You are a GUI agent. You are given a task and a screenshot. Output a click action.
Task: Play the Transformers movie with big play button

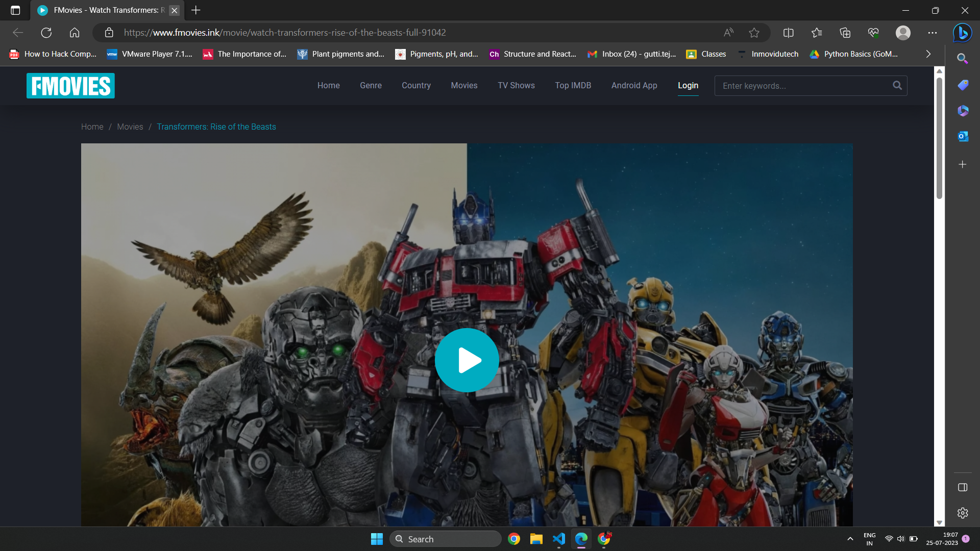point(467,360)
